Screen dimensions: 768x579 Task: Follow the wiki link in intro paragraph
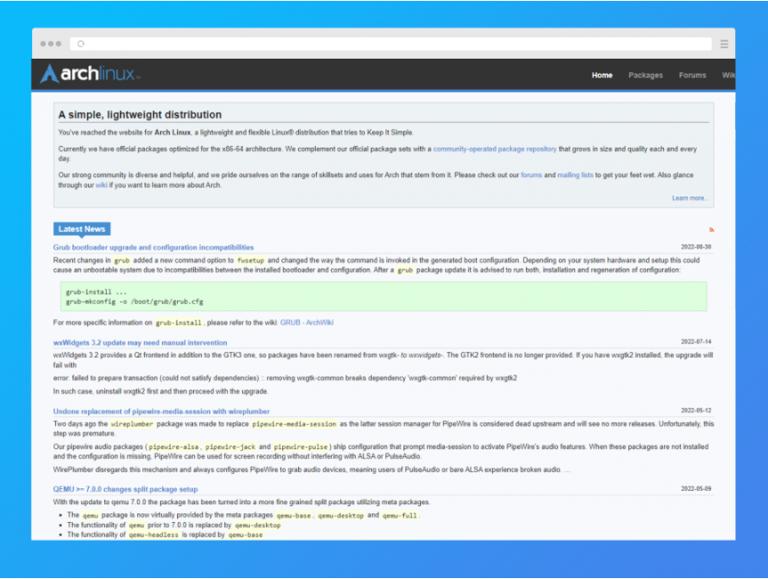101,185
